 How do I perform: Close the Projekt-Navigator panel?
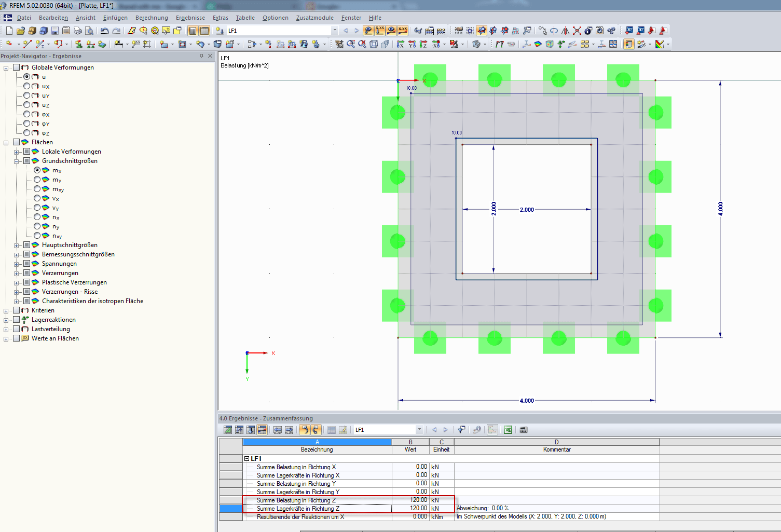(x=210, y=56)
